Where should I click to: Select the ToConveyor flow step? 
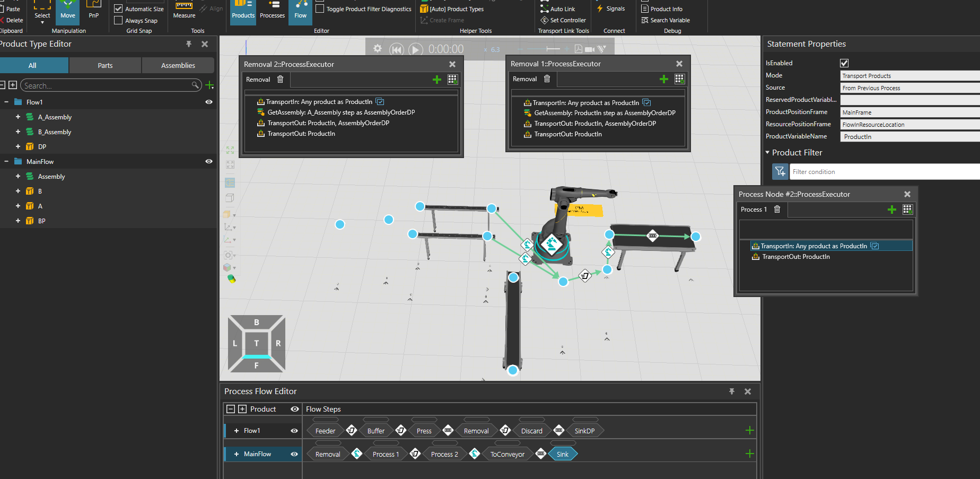click(507, 454)
